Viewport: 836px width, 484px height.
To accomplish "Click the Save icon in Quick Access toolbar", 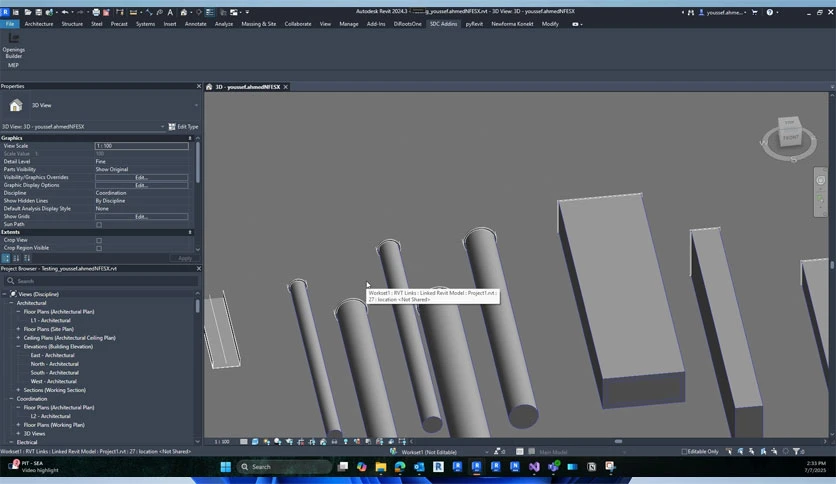I will [38, 12].
